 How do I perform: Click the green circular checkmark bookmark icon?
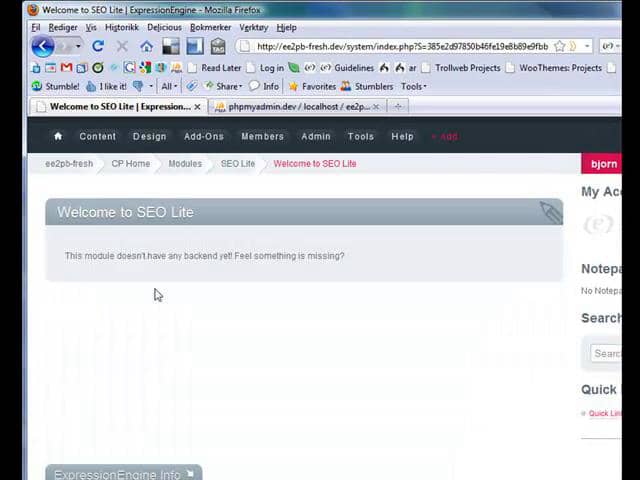tap(98, 68)
